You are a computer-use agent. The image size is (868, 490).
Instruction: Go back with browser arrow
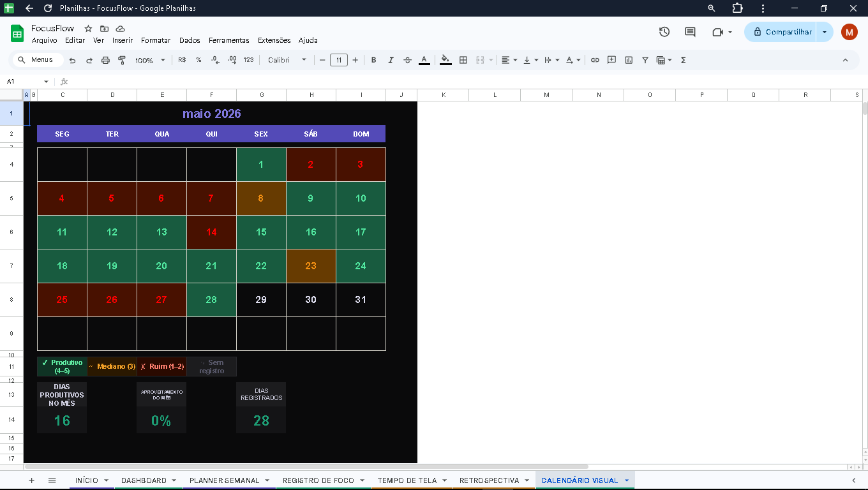point(29,8)
